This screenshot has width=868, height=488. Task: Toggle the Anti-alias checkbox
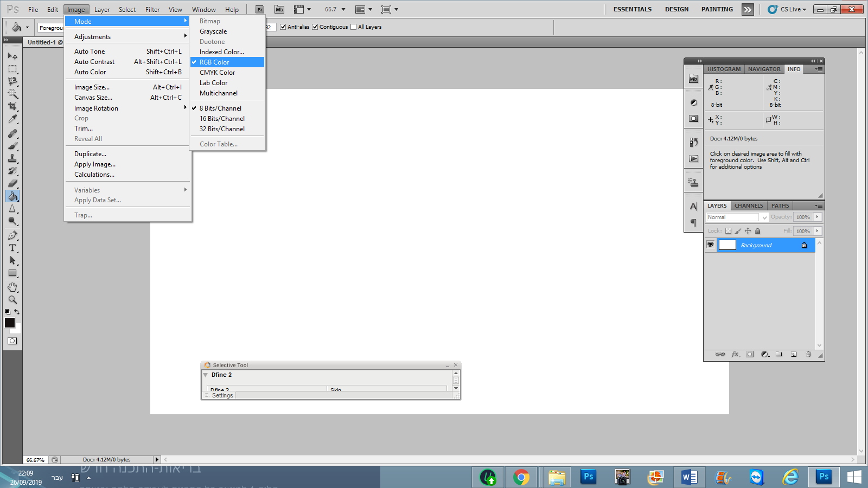283,27
